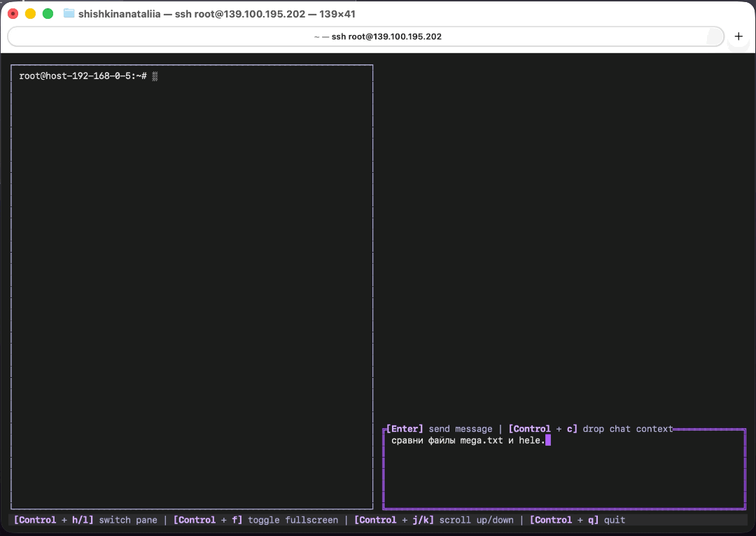Click the [Enter] send message hint
Screen dimensions: 756x536
[x=439, y=428]
